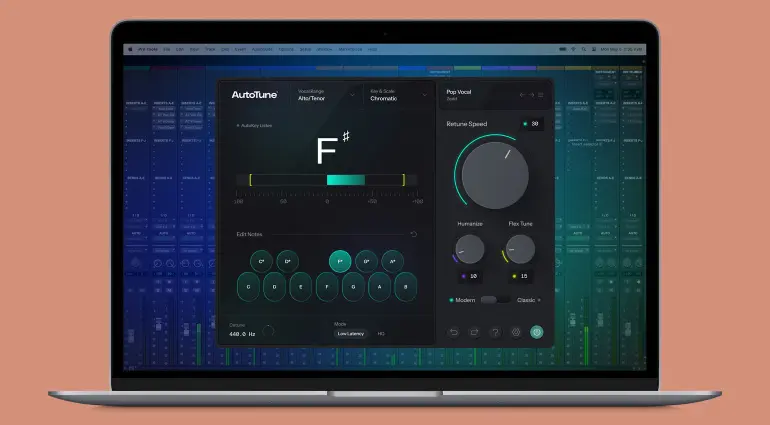The width and height of the screenshot is (770, 425).
Task: Click the undo arrow icon at bottom
Action: (x=453, y=332)
